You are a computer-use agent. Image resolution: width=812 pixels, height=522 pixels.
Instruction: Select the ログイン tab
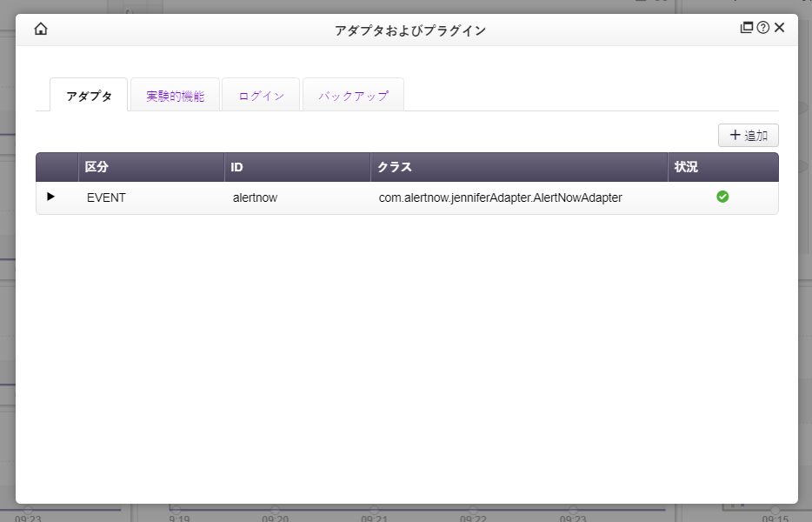coord(261,96)
